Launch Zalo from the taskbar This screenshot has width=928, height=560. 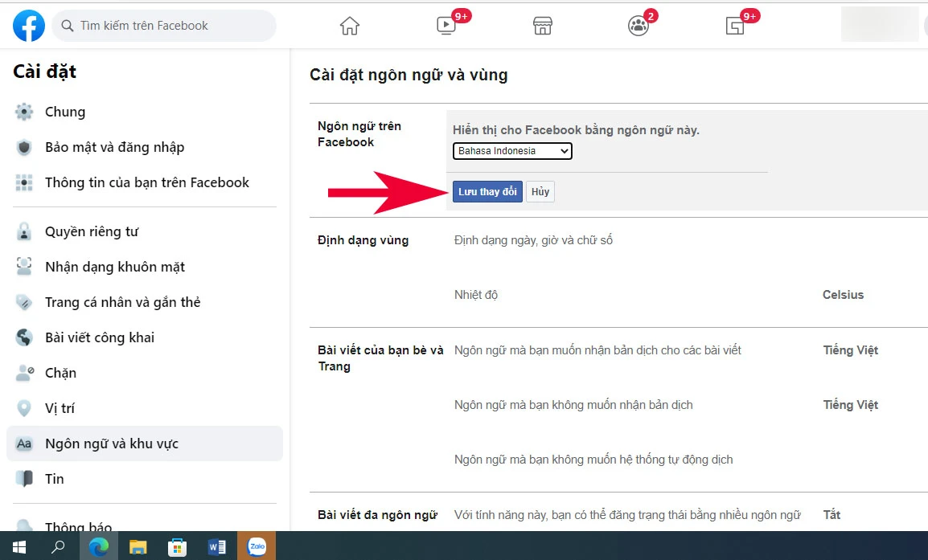(x=257, y=546)
